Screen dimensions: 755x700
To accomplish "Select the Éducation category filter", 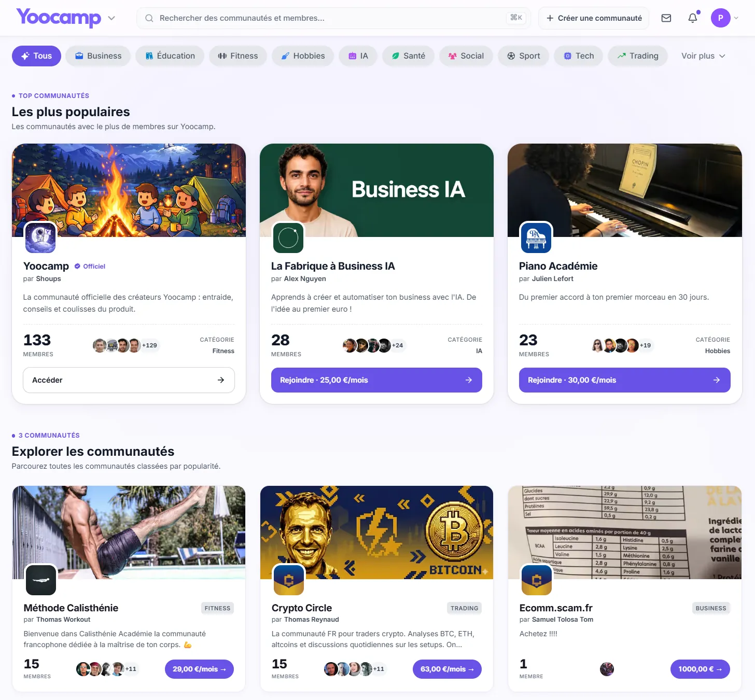I will [x=170, y=56].
